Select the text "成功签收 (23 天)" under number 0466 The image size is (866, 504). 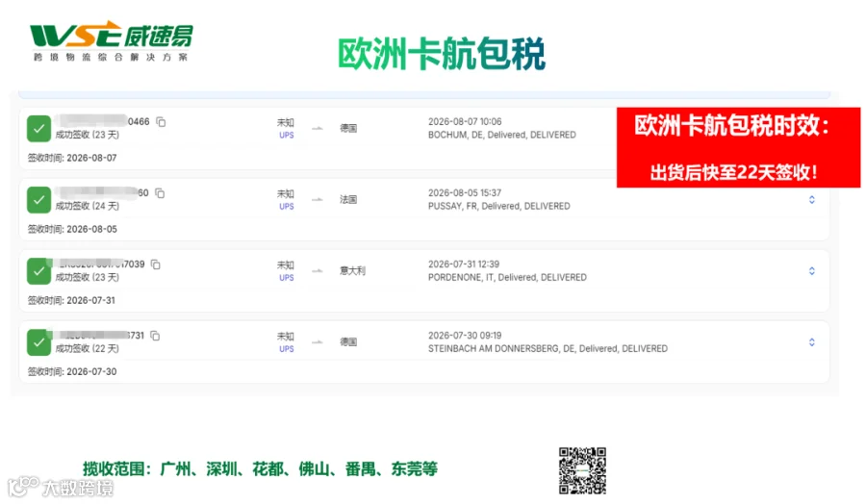pos(88,135)
